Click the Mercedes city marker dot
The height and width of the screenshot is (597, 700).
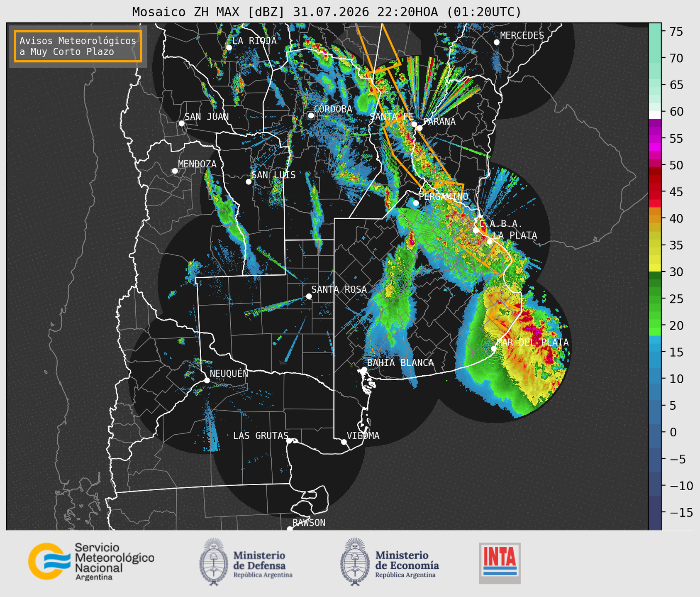click(496, 42)
